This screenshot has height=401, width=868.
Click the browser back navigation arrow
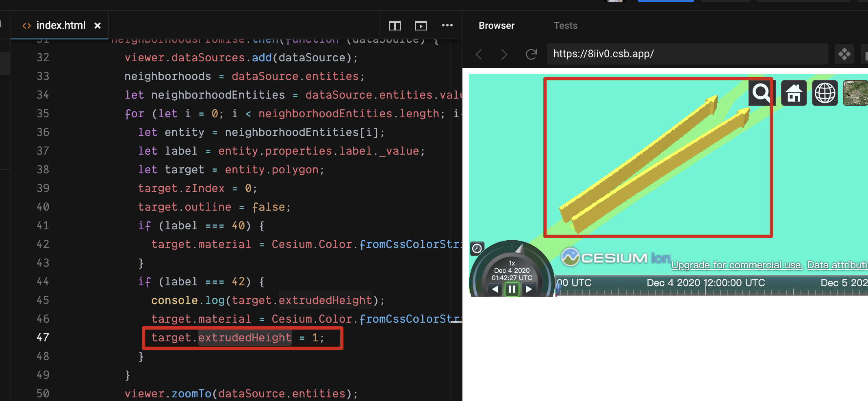pyautogui.click(x=479, y=54)
